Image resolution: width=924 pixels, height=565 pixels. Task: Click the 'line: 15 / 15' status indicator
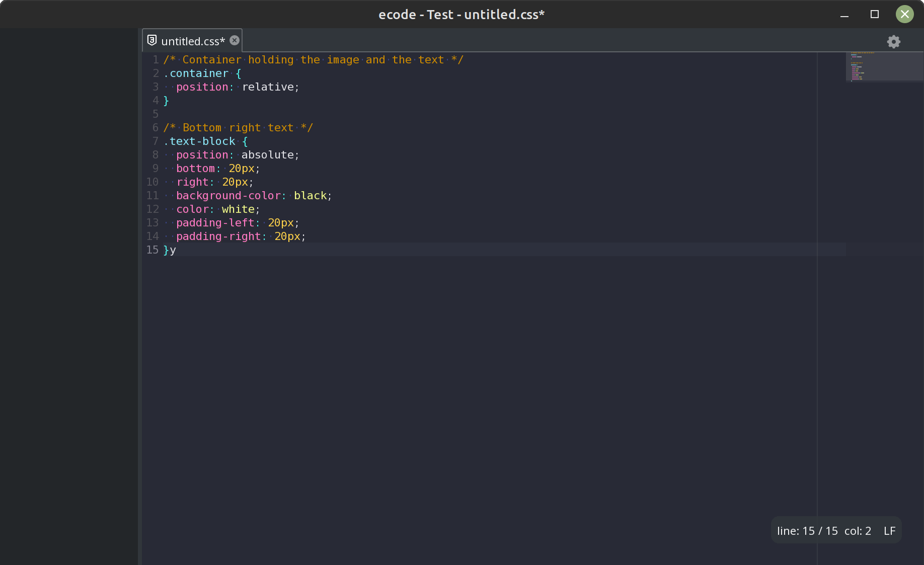pos(807,530)
